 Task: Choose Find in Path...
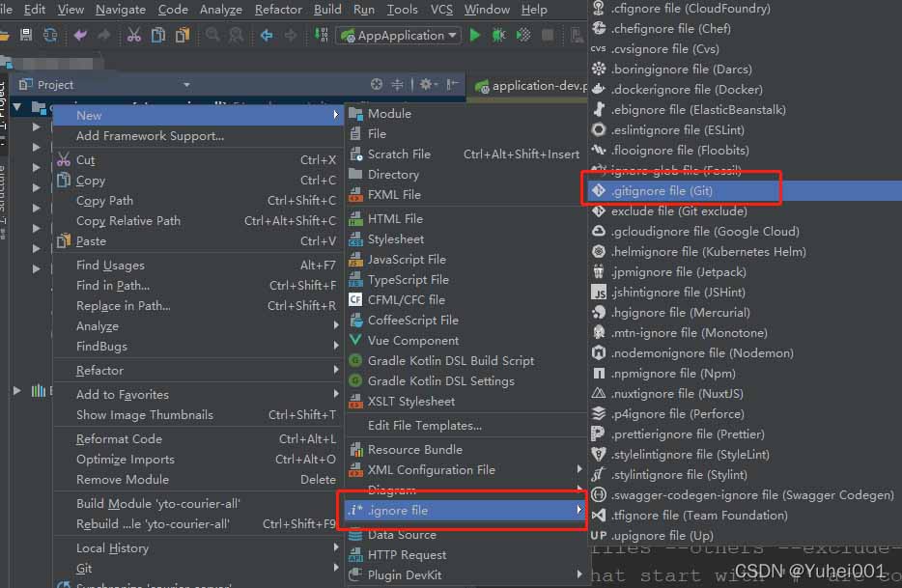[x=199, y=286]
